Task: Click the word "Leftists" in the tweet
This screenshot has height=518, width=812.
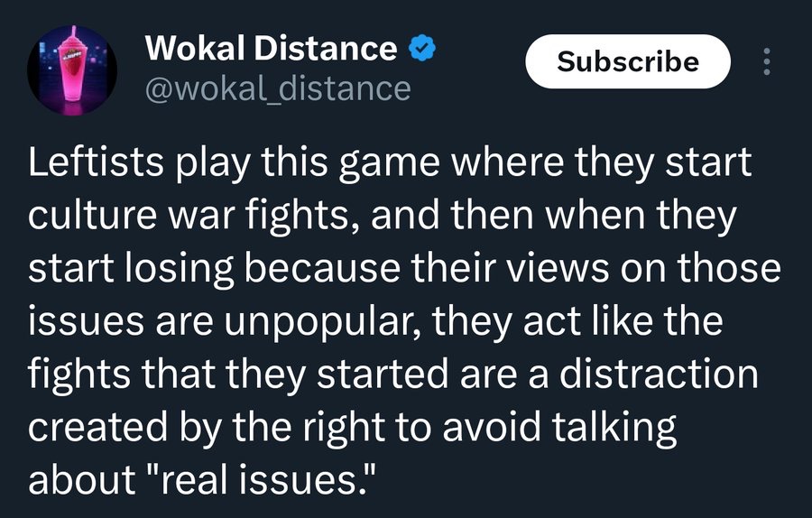Action: point(97,162)
